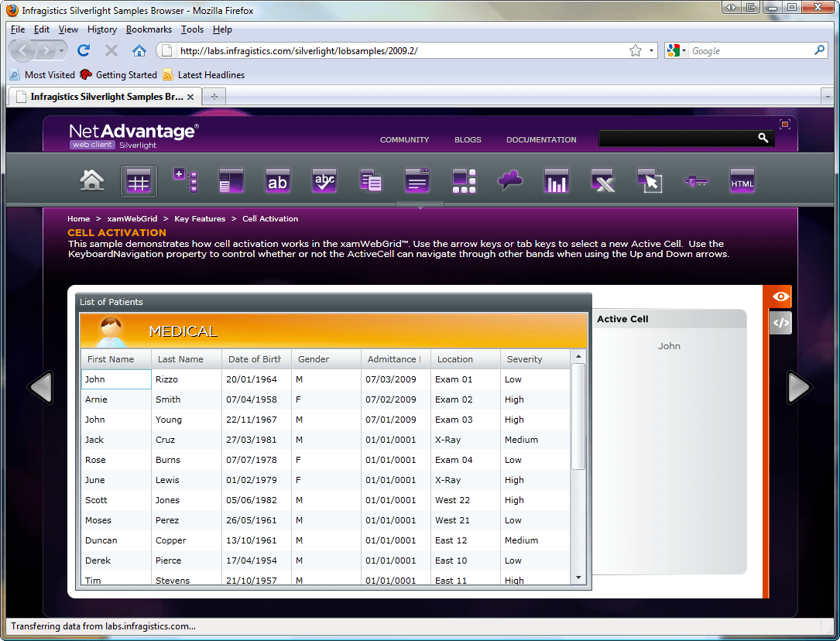The image size is (840, 641).
Task: Select the chart samples icon
Action: tap(556, 180)
